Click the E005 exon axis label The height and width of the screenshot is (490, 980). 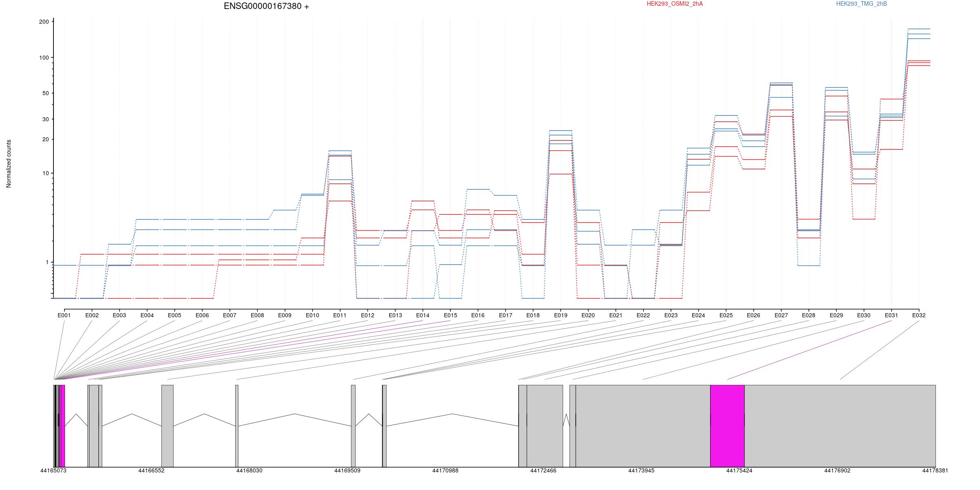tap(174, 315)
